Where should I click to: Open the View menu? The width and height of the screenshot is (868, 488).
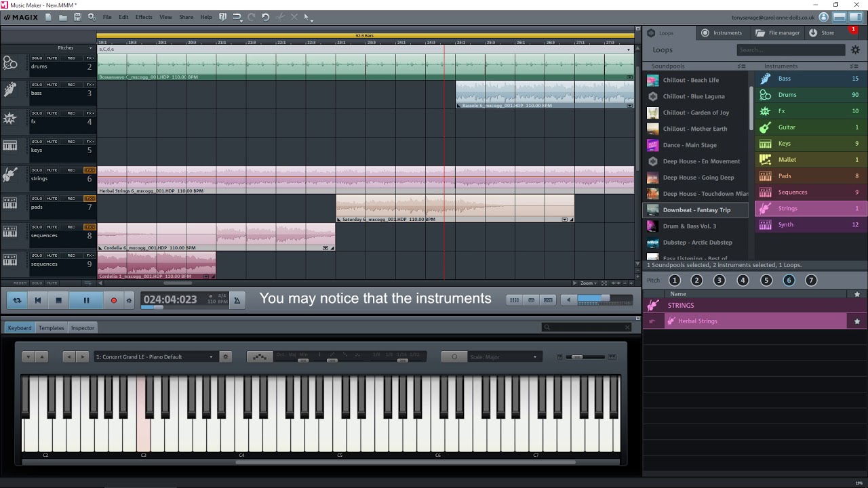coord(165,17)
